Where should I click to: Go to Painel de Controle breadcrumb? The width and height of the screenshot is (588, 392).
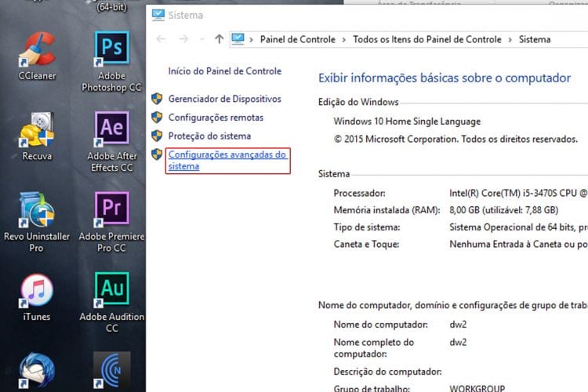(x=298, y=39)
